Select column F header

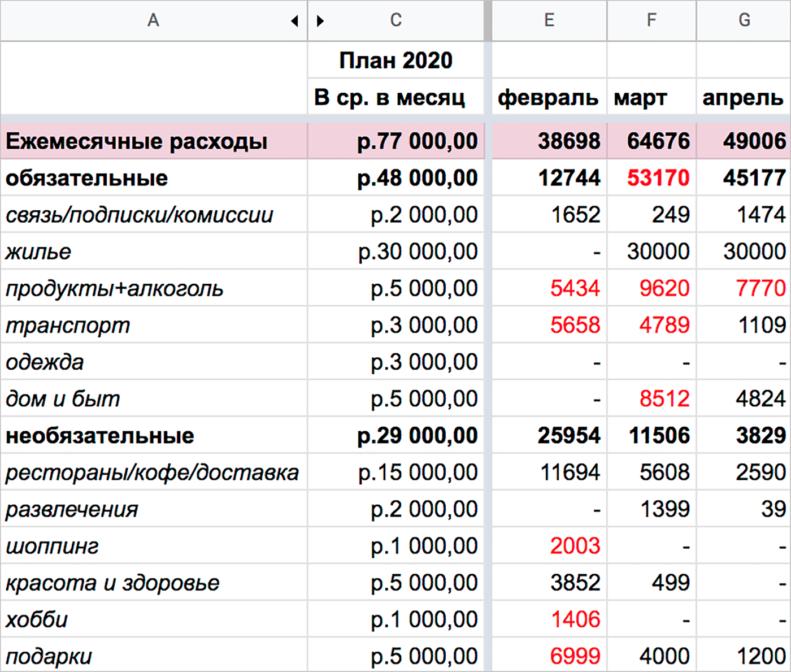click(651, 20)
